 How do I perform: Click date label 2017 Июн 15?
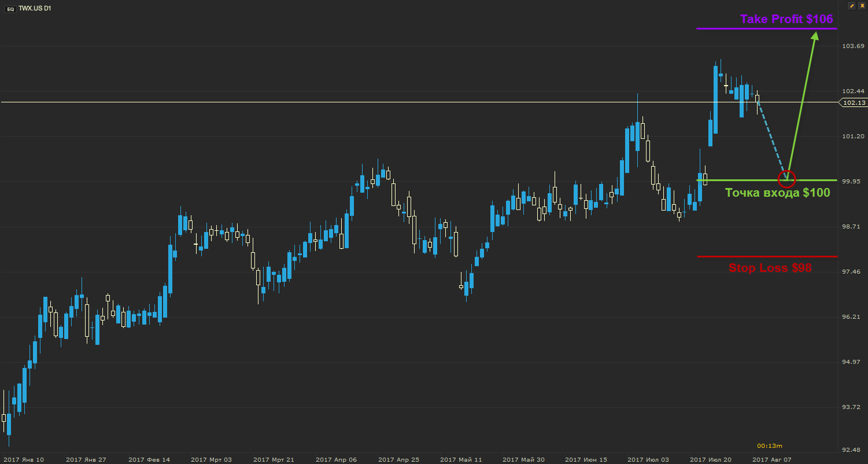586,459
